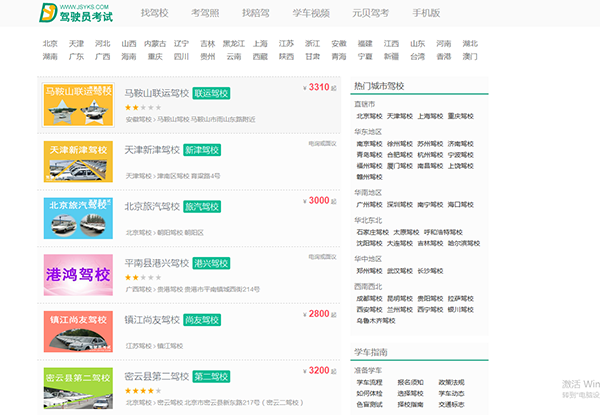Open the 马鞍山联运驾校 title link
Image resolution: width=600 pixels, height=415 pixels.
157,93
